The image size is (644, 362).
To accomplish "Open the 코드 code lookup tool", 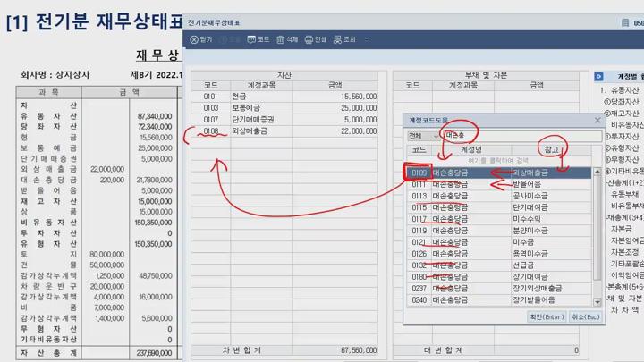I will click(258, 39).
